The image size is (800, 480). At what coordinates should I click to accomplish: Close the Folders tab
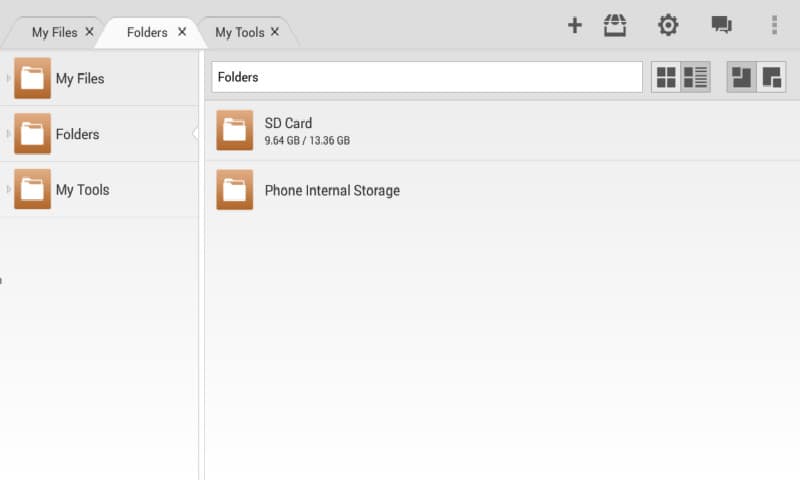[182, 32]
